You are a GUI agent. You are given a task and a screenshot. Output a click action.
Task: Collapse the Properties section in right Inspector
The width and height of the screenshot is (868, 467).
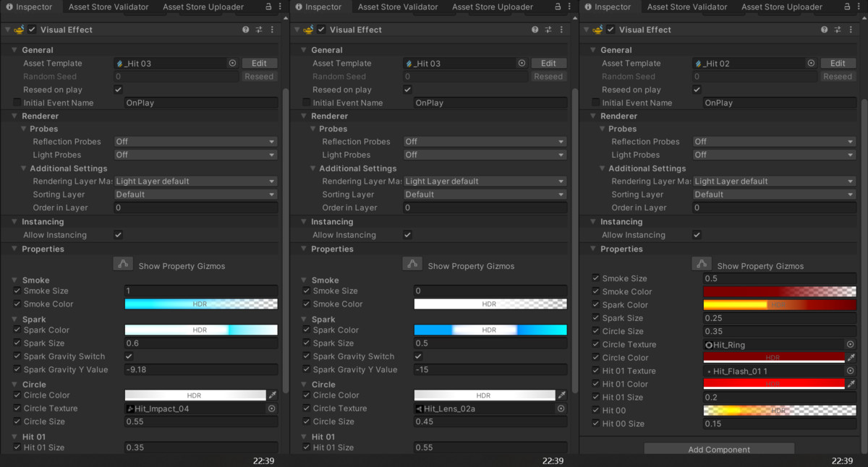[x=593, y=249]
